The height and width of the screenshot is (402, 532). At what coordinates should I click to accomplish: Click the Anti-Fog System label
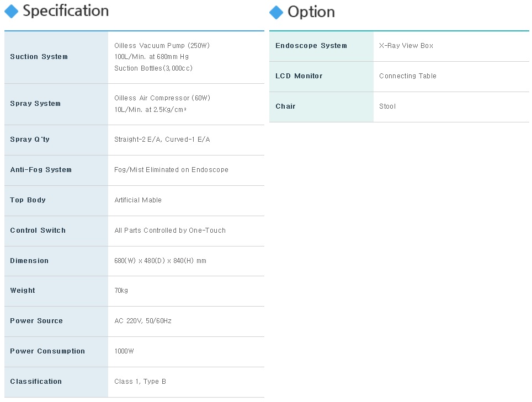41,169
